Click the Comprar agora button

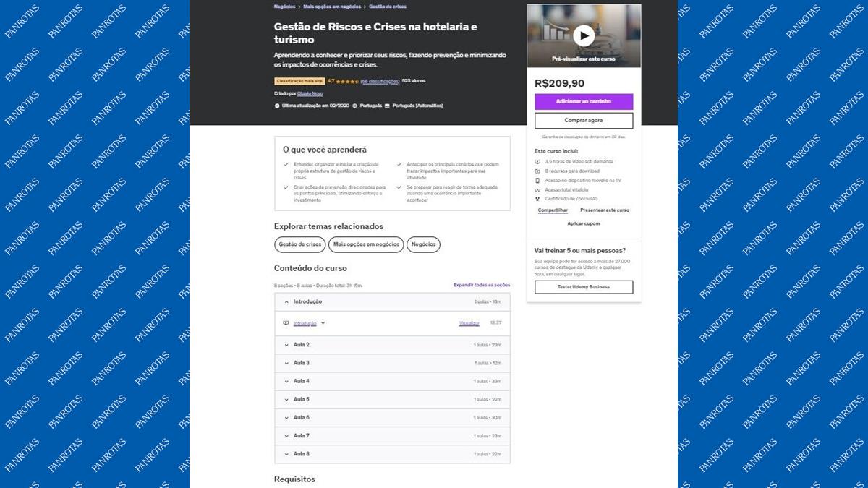pos(583,120)
